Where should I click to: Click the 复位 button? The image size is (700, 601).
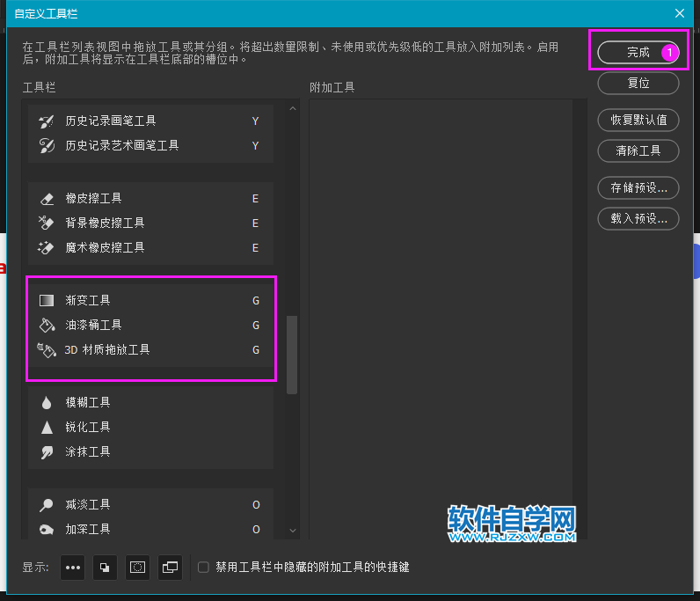point(638,83)
